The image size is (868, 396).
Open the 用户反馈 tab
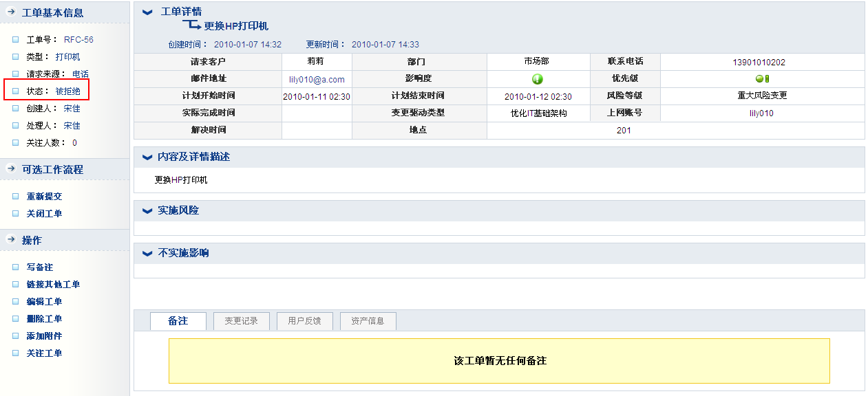click(304, 321)
